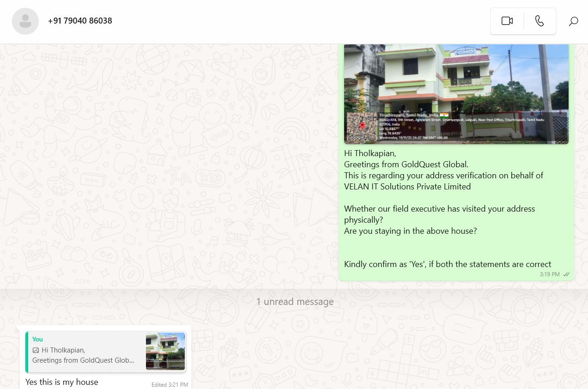
Task: Click 'Greetings from GoldQuest Global.' text line
Action: pyautogui.click(x=406, y=164)
